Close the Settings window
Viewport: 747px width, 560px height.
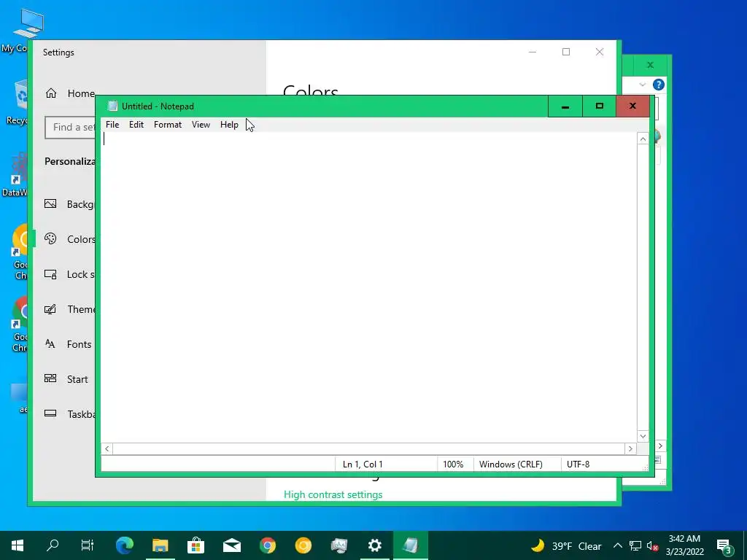point(600,52)
